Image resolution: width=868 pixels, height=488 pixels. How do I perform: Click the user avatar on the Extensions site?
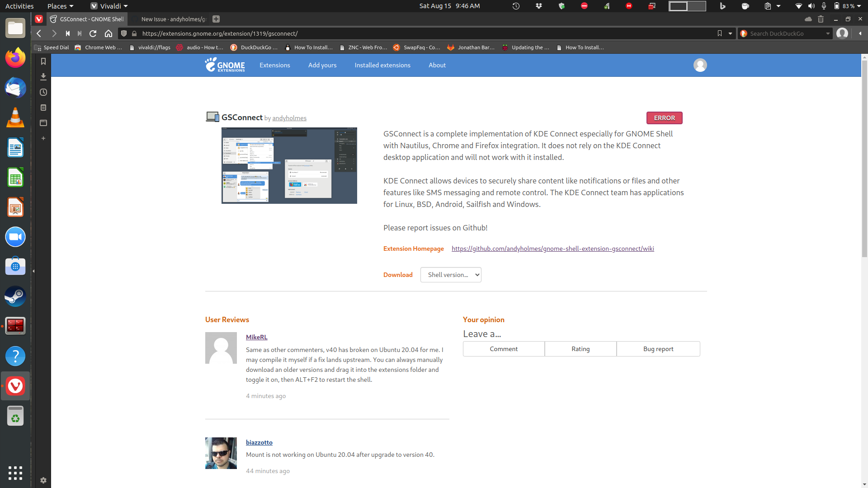click(x=700, y=65)
